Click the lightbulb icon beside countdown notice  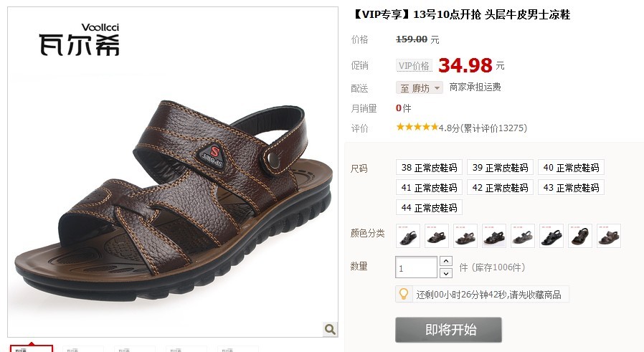(x=404, y=294)
